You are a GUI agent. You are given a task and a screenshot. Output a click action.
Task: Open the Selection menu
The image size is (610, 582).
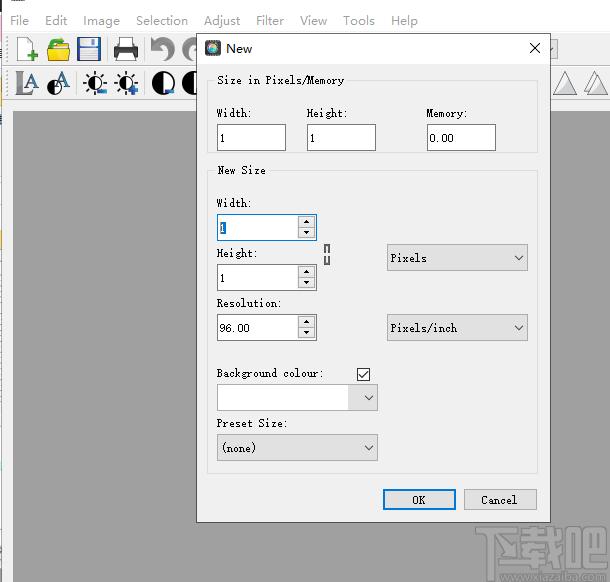[x=162, y=21]
